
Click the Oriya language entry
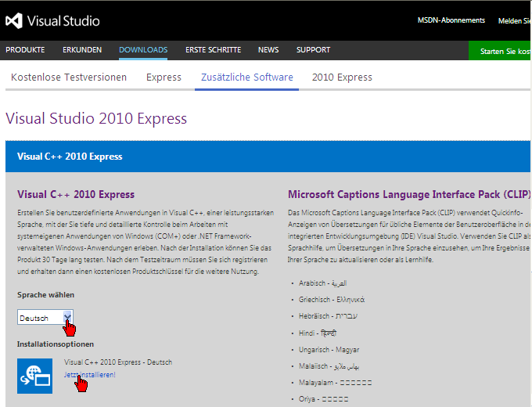pyautogui.click(x=323, y=399)
